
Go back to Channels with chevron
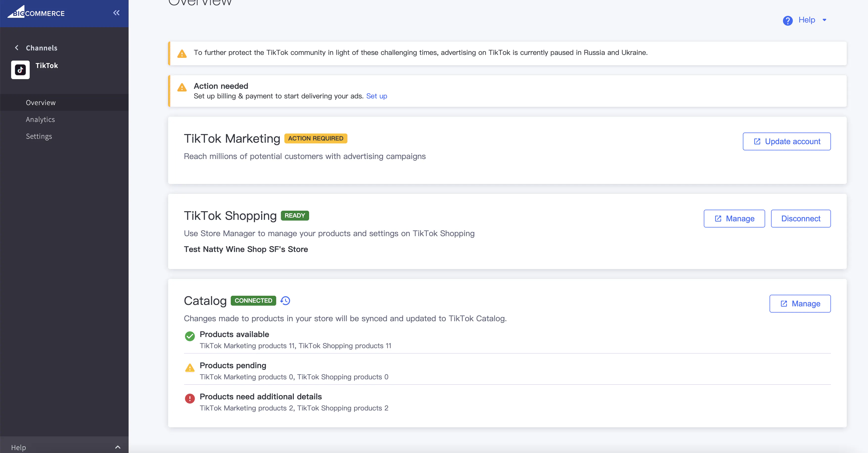point(17,48)
